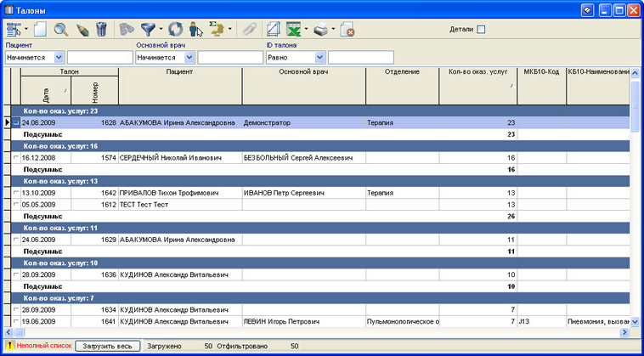The height and width of the screenshot is (356, 644).
Task: Open the view/selection list toolbar icon
Action: coord(14,30)
